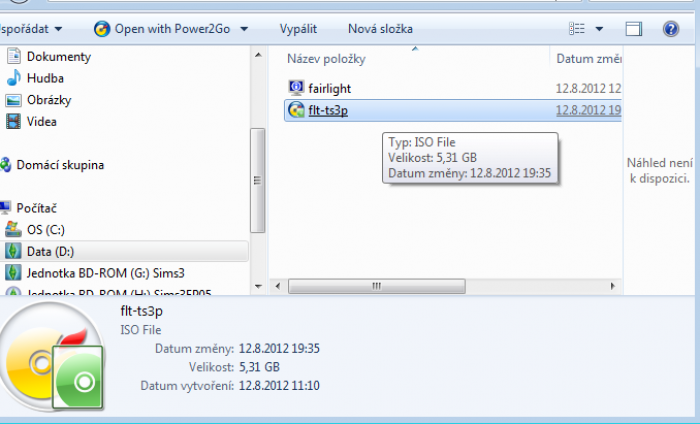Image resolution: width=700 pixels, height=424 pixels.
Task: Select OS (C:) drive in navigation pane
Action: coord(47,229)
